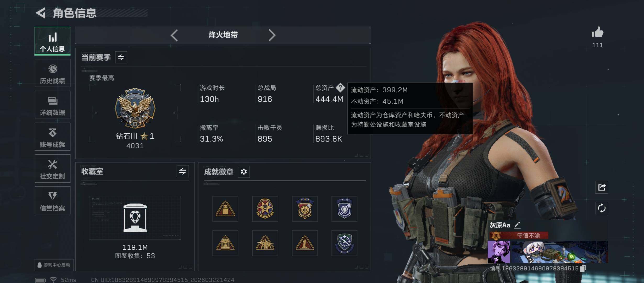Viewport: 644px width, 283px height.
Task: Select the 账号成就 sidebar tab
Action: 53,137
